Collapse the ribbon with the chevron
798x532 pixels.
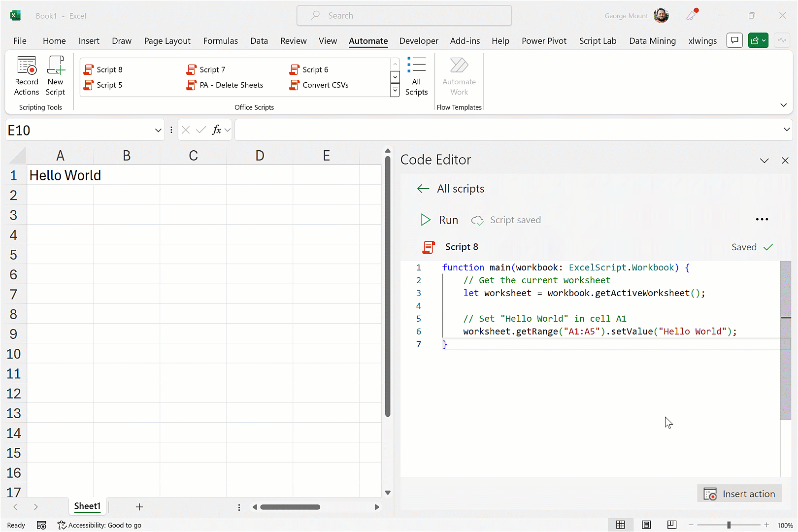[x=783, y=105]
